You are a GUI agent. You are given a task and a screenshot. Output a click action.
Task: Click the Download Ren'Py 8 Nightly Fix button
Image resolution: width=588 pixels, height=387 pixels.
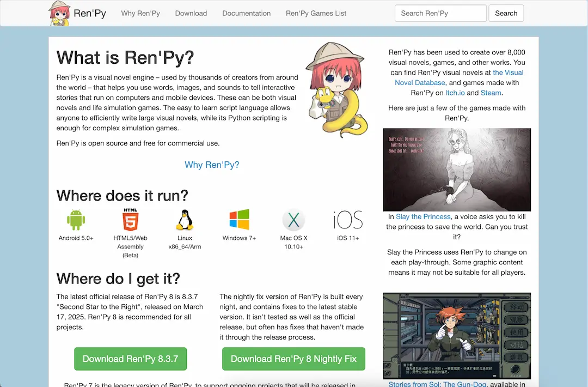293,359
